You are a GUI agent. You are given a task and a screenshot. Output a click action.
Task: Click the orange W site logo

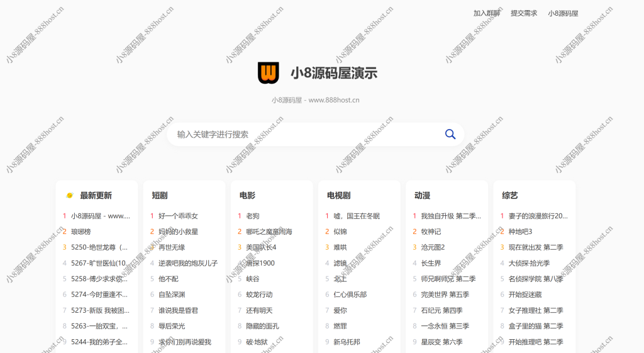coord(268,73)
